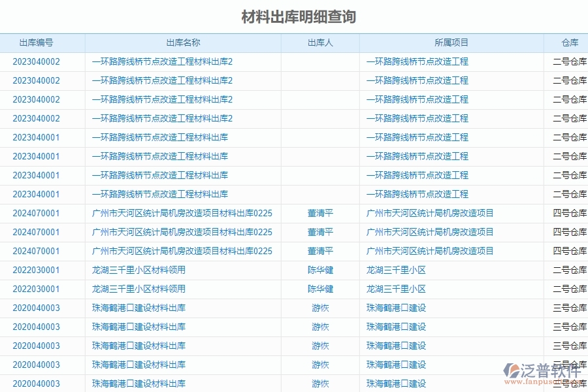Screen dimensions: 588x392
Task: Sort by the 出库名称 column header
Action: (184, 42)
